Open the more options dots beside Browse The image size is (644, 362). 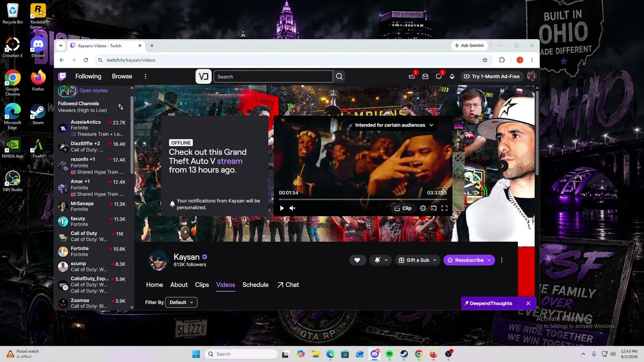145,76
